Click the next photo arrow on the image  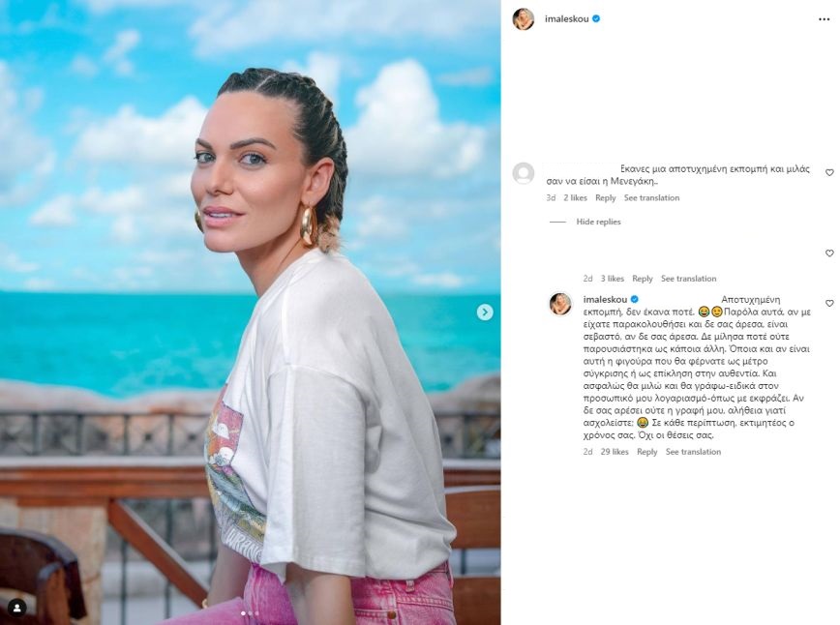485,312
